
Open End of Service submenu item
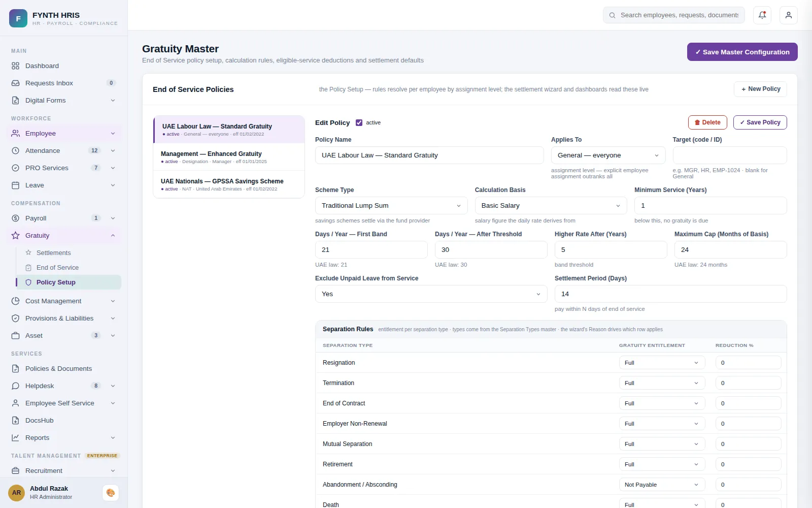(x=69, y=268)
